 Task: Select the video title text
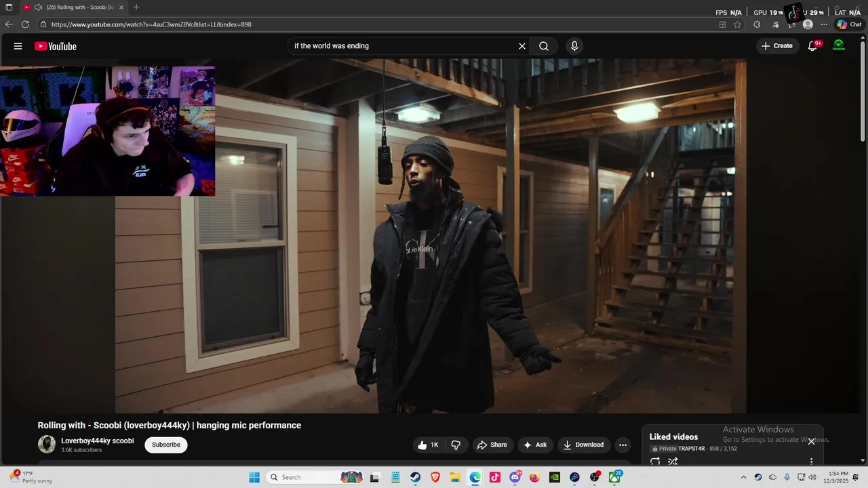[170, 425]
